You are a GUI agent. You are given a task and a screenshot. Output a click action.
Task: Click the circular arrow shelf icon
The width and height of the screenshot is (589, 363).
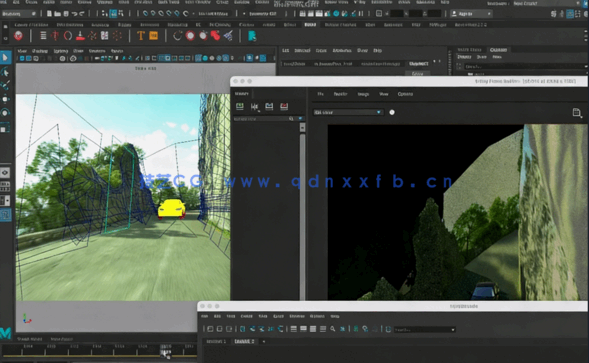coord(177,36)
